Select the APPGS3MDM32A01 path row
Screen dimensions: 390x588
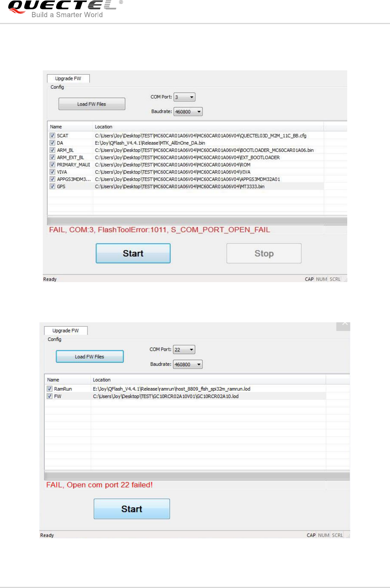pos(188,179)
